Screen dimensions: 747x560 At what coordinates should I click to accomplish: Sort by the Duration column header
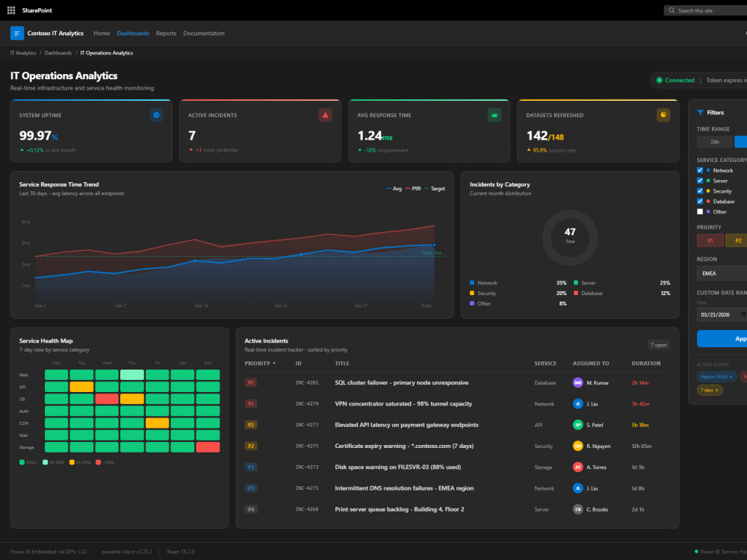click(x=646, y=364)
